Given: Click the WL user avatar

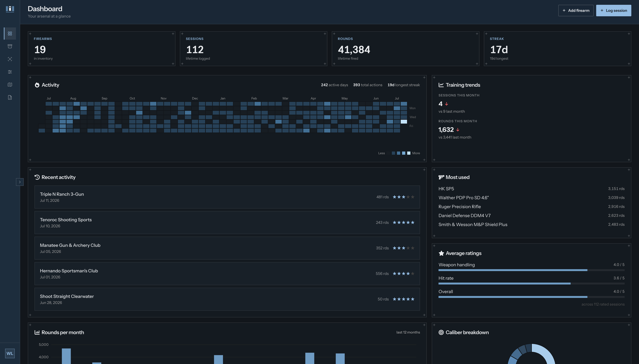Looking at the screenshot, I should (x=10, y=353).
